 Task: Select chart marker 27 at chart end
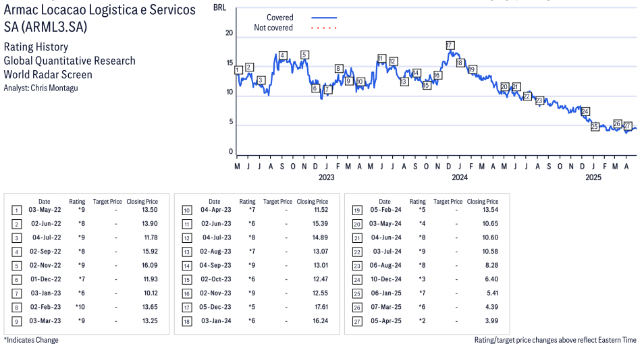click(626, 126)
